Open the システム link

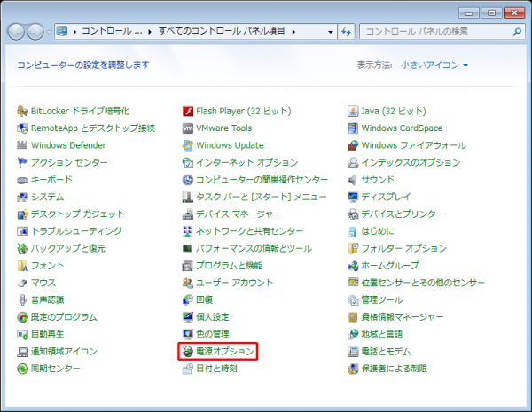click(48, 197)
